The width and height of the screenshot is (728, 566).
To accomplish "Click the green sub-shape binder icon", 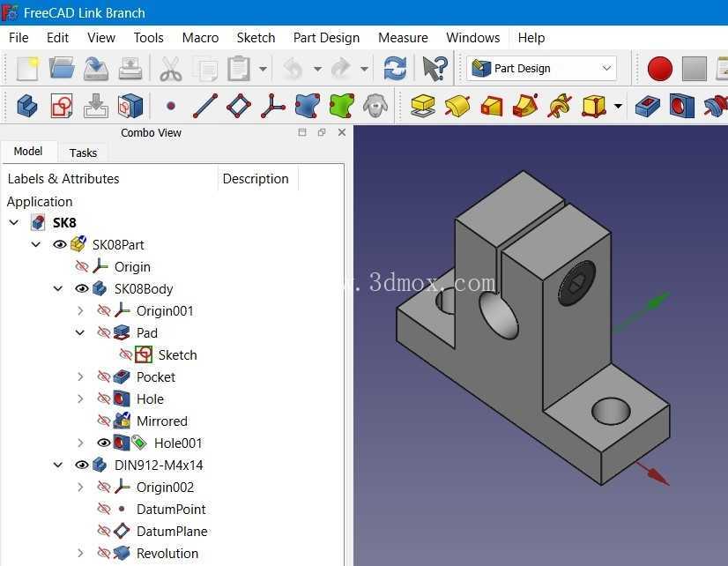I will pyautogui.click(x=342, y=106).
